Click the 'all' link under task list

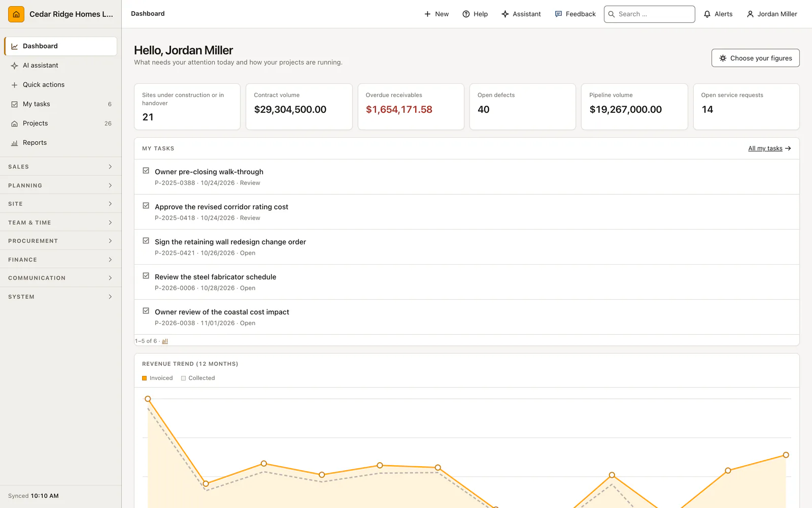165,341
